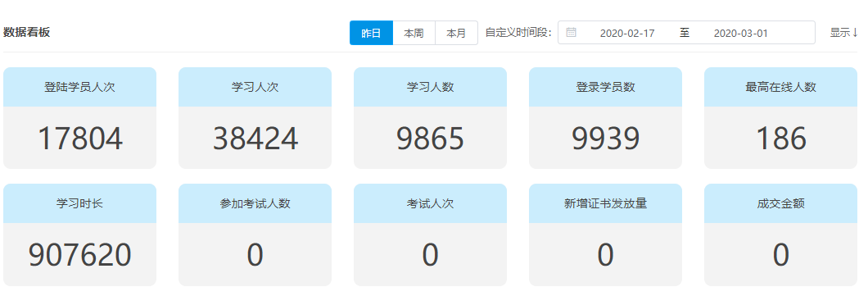Click the 登录学员数 value 9939

606,139
